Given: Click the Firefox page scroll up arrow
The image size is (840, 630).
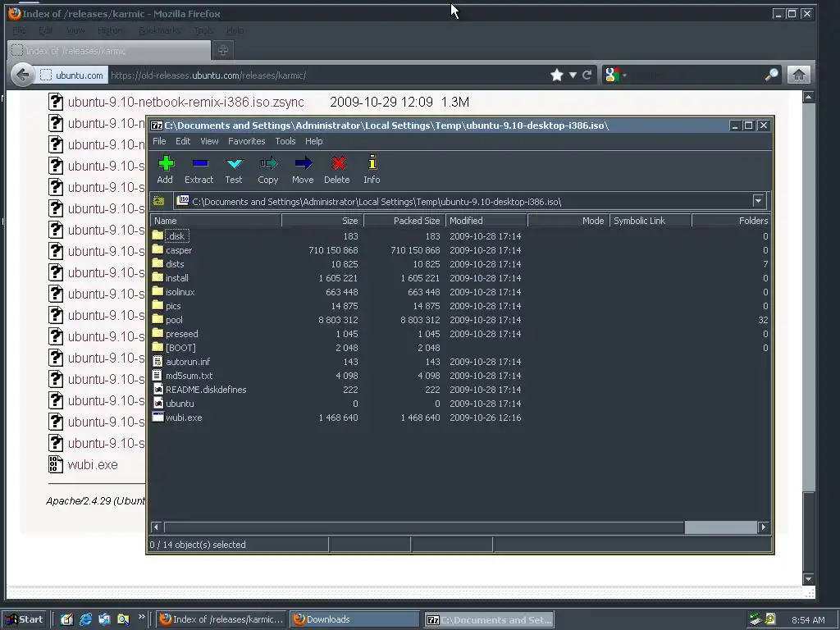Looking at the screenshot, I should (x=808, y=97).
